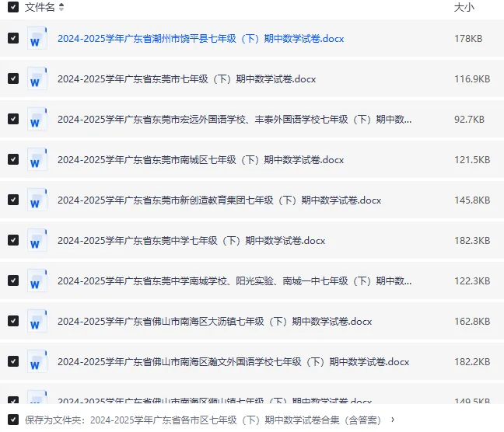The width and height of the screenshot is (504, 432).
Task: Uncheck the 东莞中学七年级 (182.3KB) file checkbox
Action: [x=13, y=241]
